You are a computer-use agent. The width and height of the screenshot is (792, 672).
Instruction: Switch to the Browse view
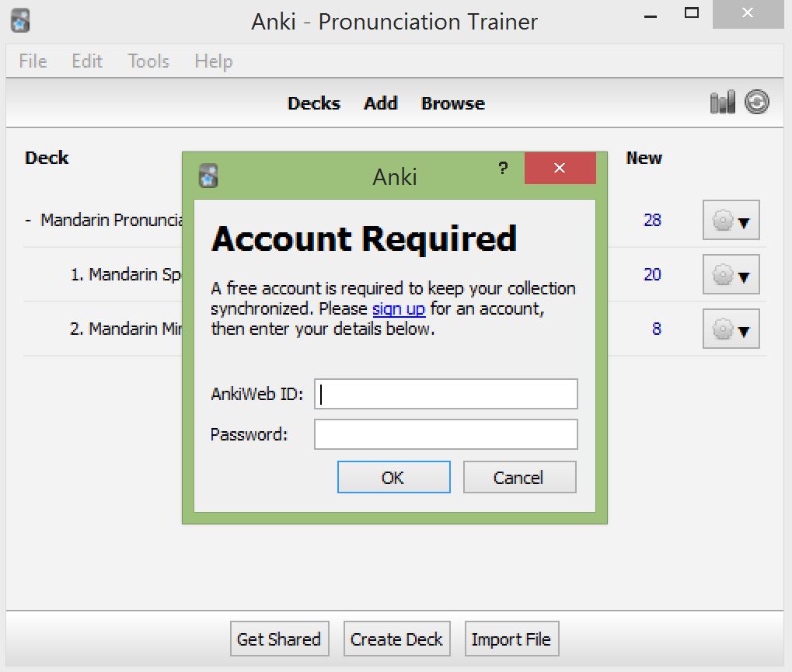[x=452, y=103]
